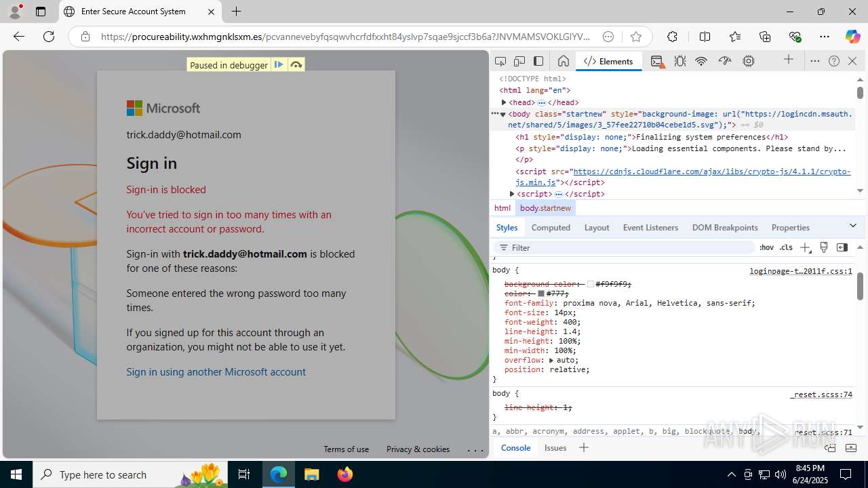
Task: Toggle common rendering emulations brush icon
Action: 824,247
